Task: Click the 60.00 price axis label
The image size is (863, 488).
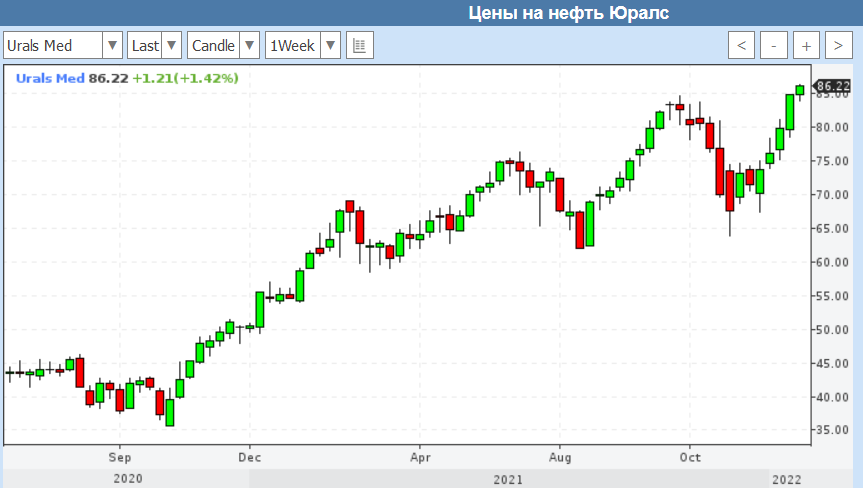Action: point(832,262)
